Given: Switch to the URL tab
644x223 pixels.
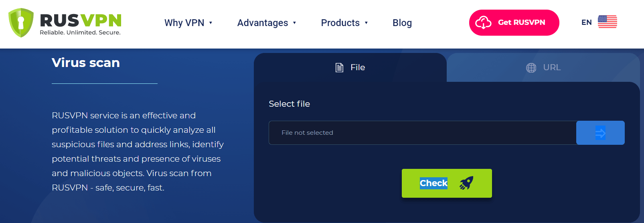Looking at the screenshot, I should pyautogui.click(x=543, y=67).
